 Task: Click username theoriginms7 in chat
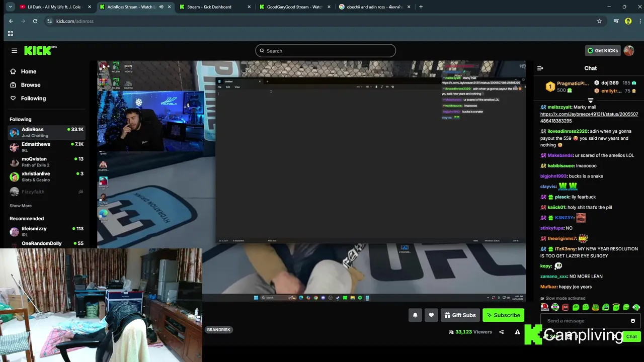pos(561,239)
